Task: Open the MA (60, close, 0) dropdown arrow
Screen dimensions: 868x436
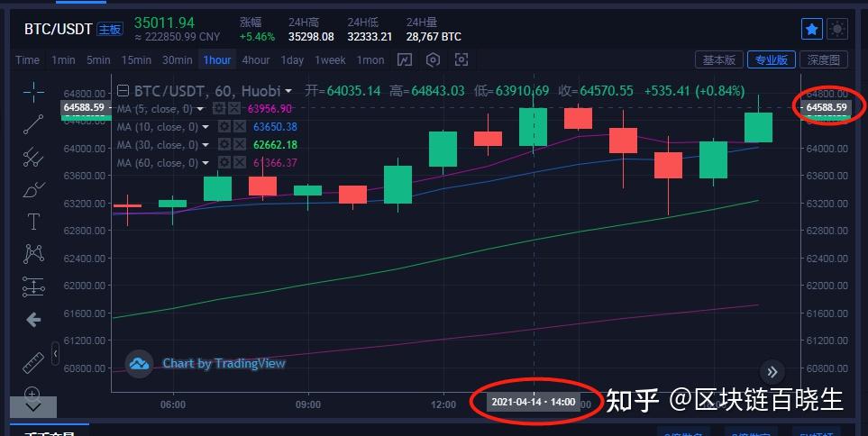Action: click(x=206, y=163)
